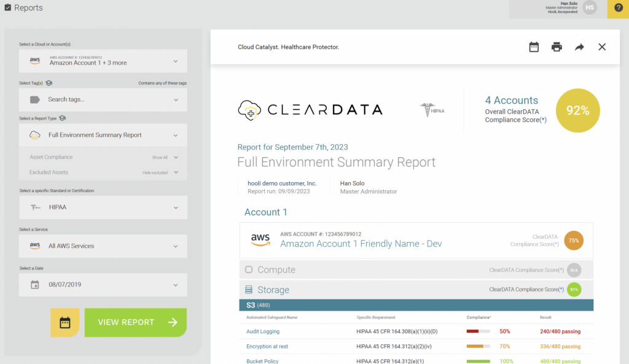Click the AWS logo in account selector
629x364 pixels.
click(35, 61)
